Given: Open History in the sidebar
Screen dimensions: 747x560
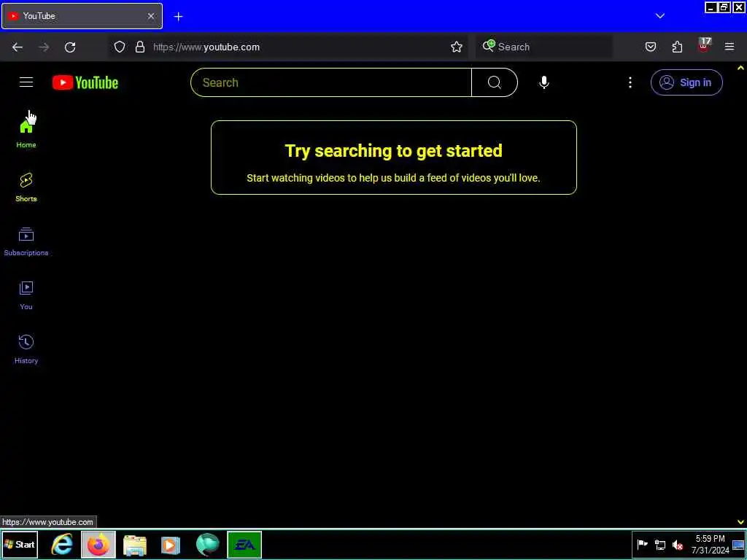Looking at the screenshot, I should tap(26, 349).
